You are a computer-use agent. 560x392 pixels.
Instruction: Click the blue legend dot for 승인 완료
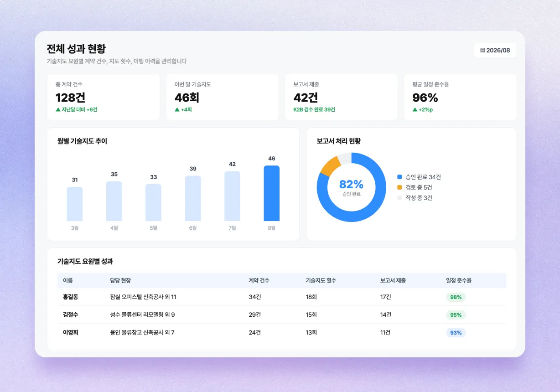click(400, 177)
